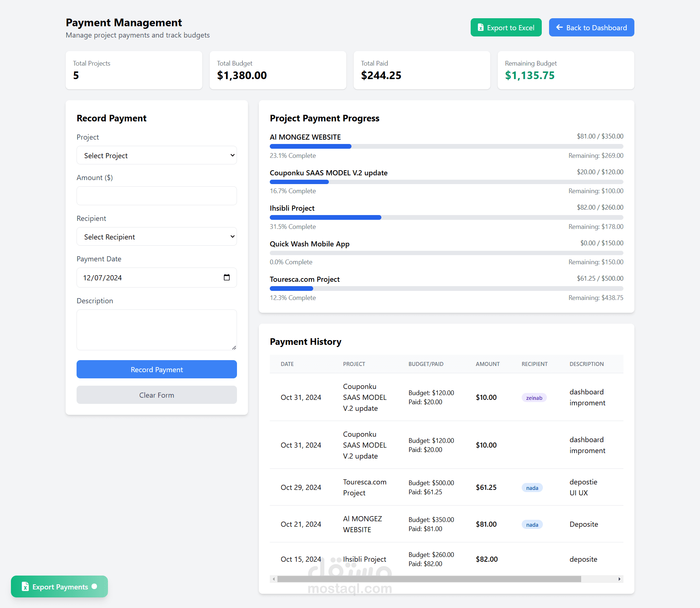Click the zeinab recipient badge

point(534,398)
